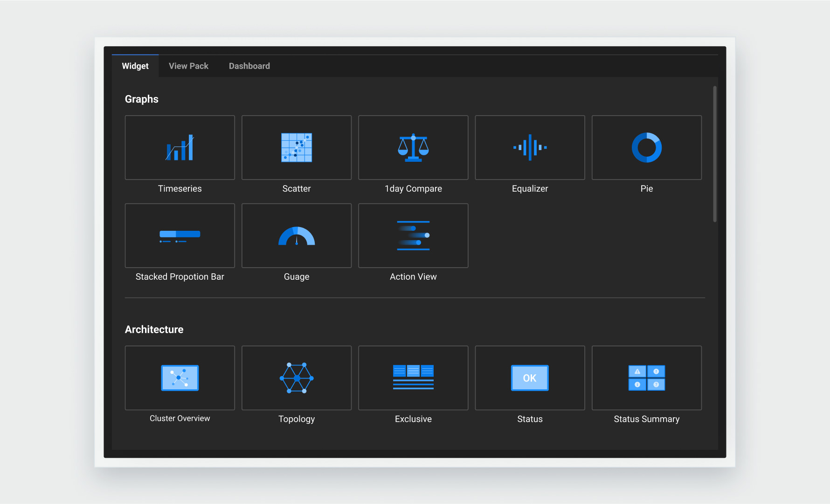Select the Widget tab
Viewport: 830px width, 504px height.
[135, 66]
